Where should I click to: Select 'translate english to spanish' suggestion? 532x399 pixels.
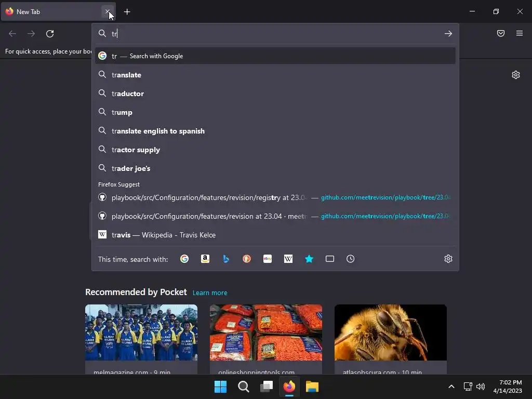point(275,131)
